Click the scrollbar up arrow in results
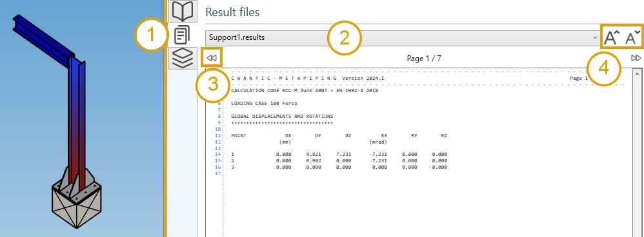Image resolution: width=644 pixels, height=237 pixels. (x=636, y=73)
